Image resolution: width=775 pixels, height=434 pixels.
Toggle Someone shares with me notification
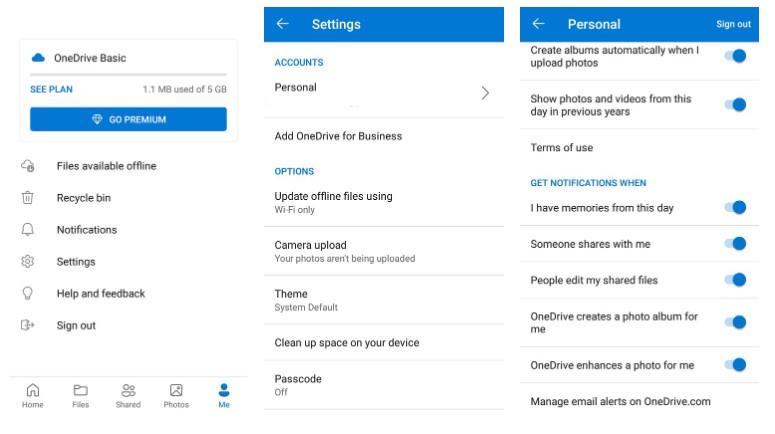(x=735, y=244)
